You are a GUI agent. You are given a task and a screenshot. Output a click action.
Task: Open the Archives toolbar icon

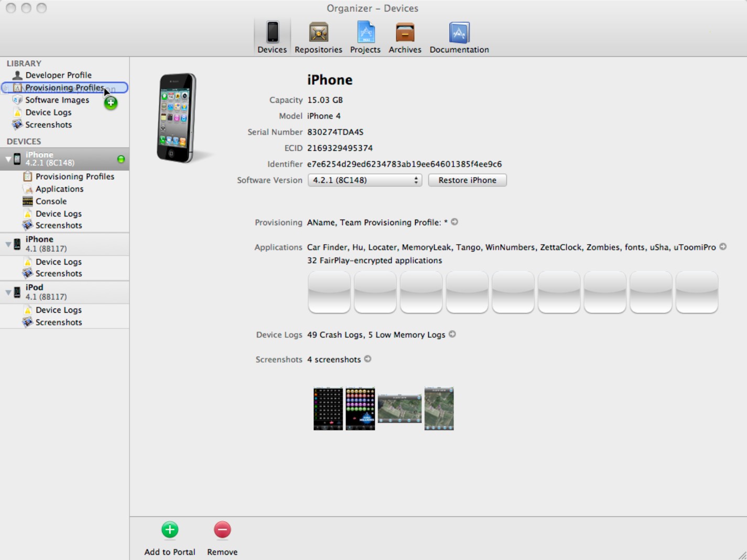pos(405,37)
